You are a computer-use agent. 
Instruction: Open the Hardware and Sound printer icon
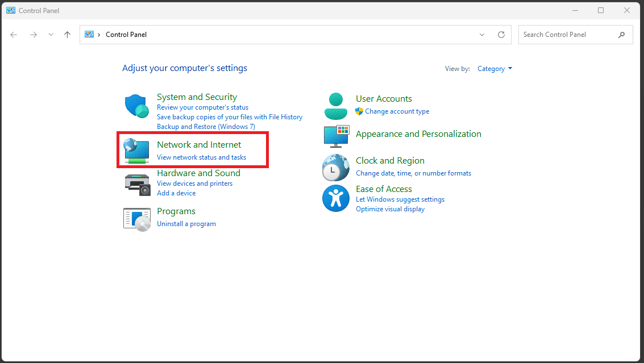(x=138, y=184)
